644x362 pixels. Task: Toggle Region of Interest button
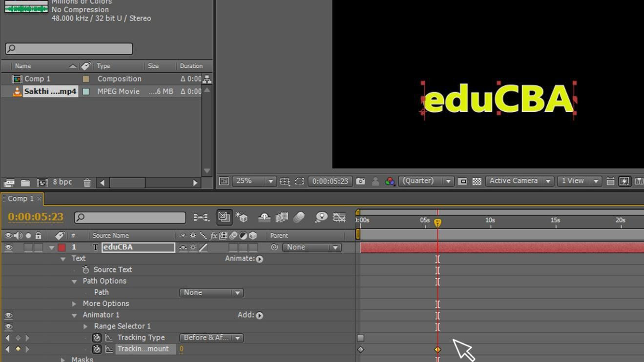click(x=462, y=181)
